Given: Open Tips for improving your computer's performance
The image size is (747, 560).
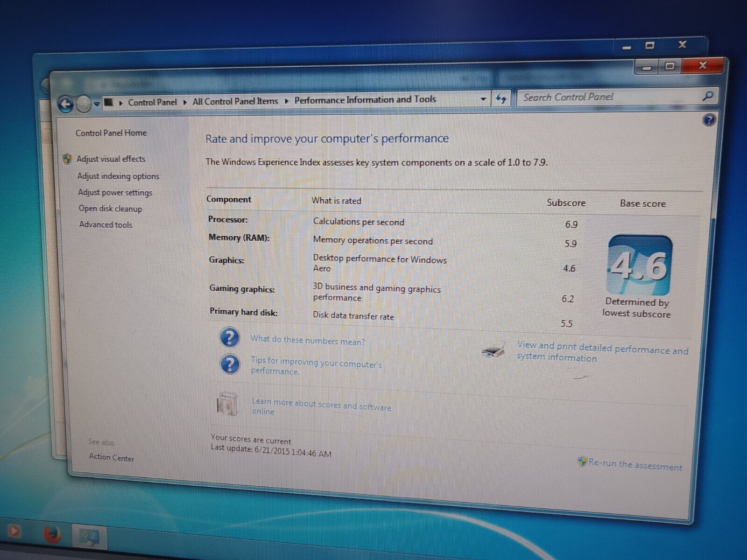Looking at the screenshot, I should (316, 366).
